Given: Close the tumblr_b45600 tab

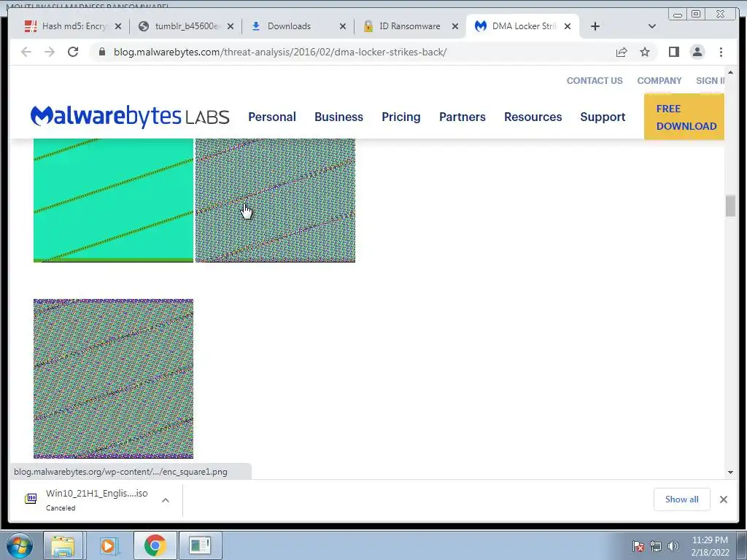Looking at the screenshot, I should 231,26.
